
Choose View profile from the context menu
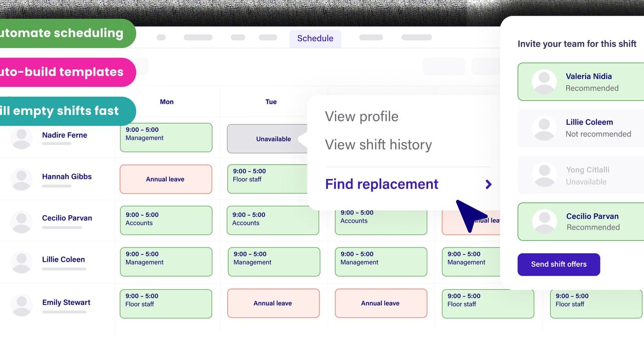tap(362, 116)
